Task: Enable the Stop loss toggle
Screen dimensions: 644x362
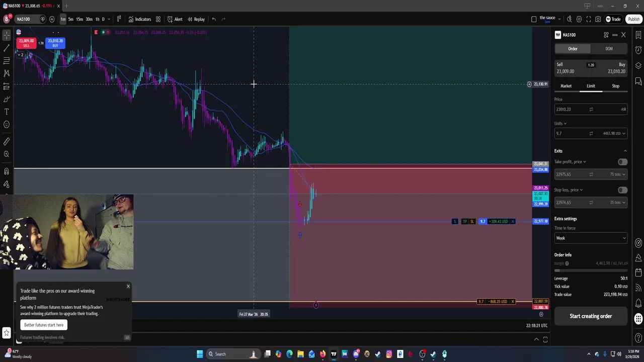Action: click(x=622, y=190)
